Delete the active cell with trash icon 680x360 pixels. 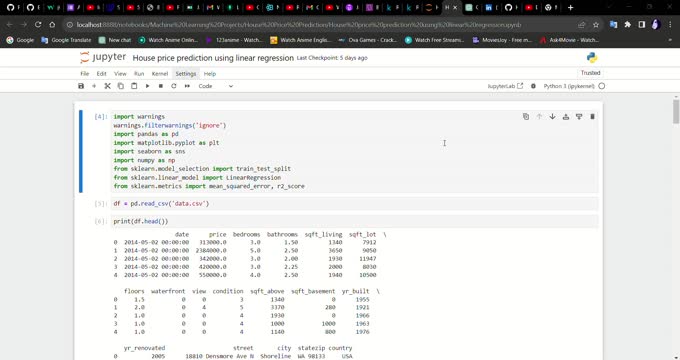(592, 116)
